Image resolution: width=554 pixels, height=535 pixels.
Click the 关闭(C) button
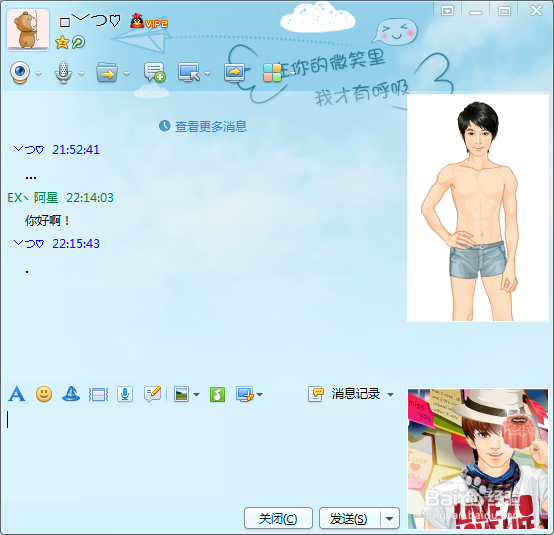(x=278, y=519)
